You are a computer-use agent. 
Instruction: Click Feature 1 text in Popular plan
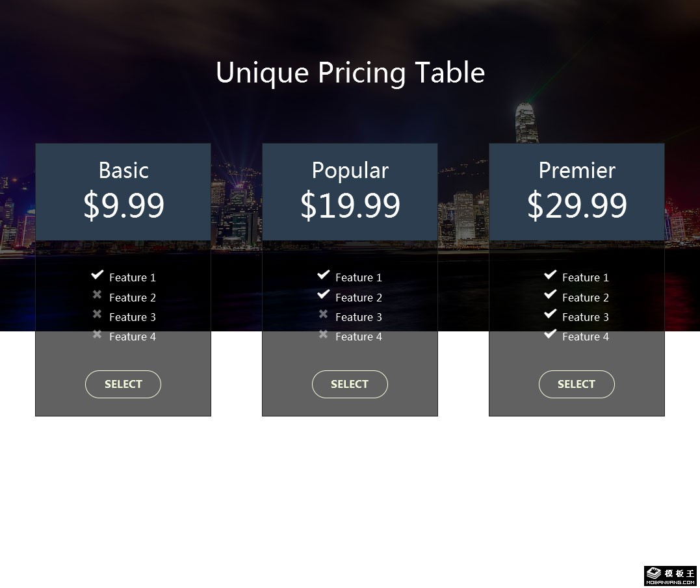point(359,277)
